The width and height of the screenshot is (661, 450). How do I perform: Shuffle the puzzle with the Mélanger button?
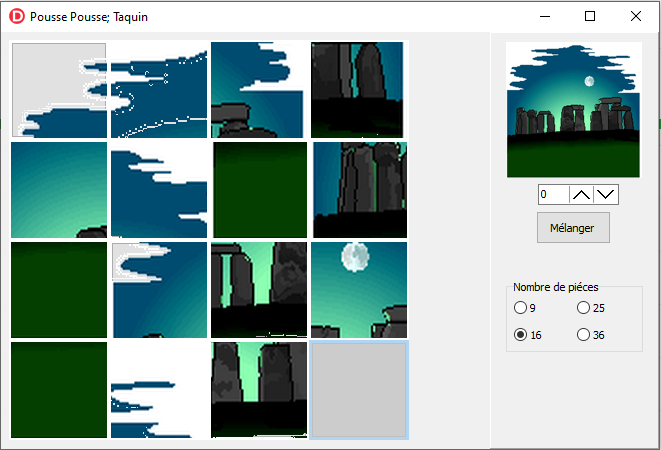point(573,227)
